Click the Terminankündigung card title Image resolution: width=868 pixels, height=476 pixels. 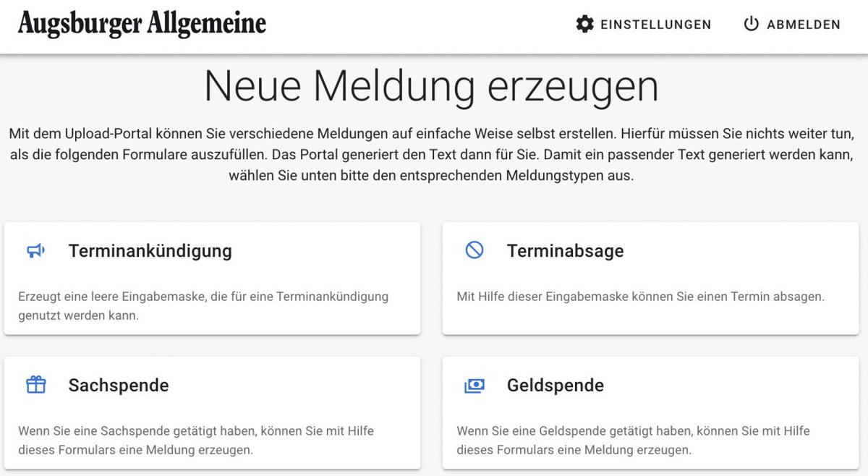click(x=150, y=251)
